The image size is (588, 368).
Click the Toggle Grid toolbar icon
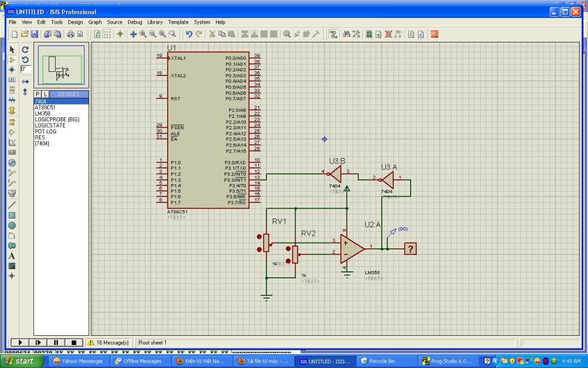(107, 34)
